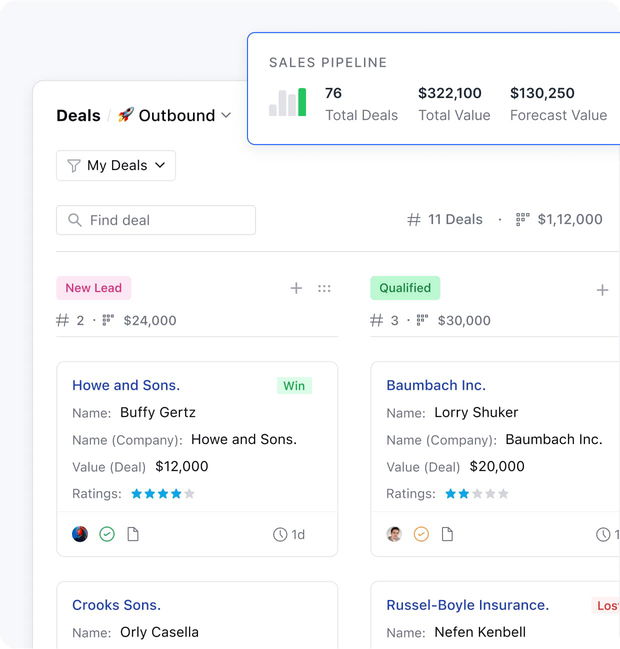Click the star rating on Howe and Sons card

click(162, 494)
